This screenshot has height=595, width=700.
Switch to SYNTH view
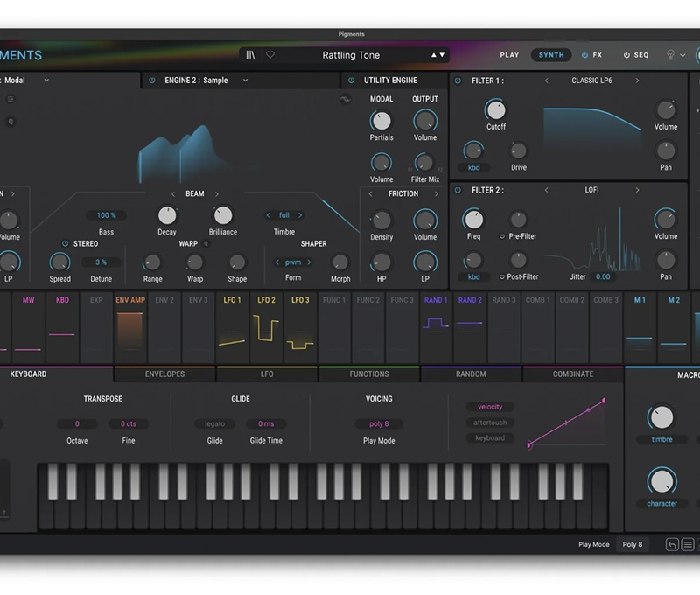click(x=551, y=55)
